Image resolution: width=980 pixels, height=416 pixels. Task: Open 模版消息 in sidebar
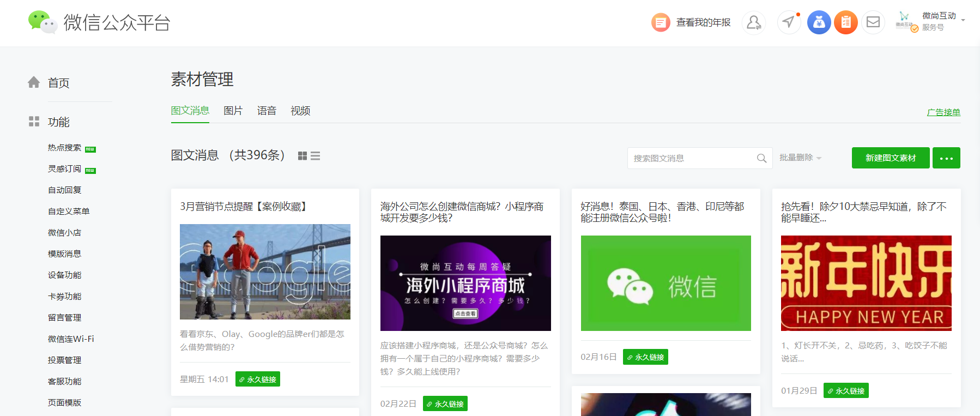click(x=64, y=254)
